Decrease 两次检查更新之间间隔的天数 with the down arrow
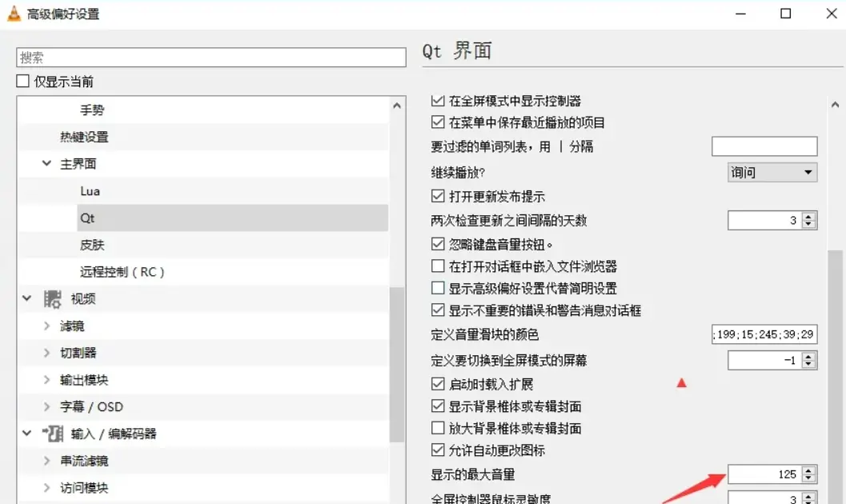The height and width of the screenshot is (504, 846). point(808,225)
